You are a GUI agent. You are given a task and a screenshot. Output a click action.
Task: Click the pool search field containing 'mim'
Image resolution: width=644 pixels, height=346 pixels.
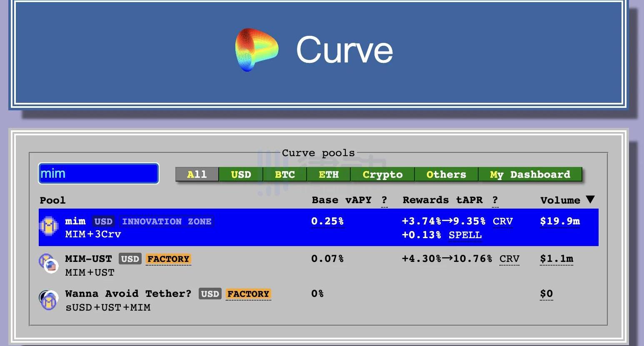pyautogui.click(x=99, y=174)
